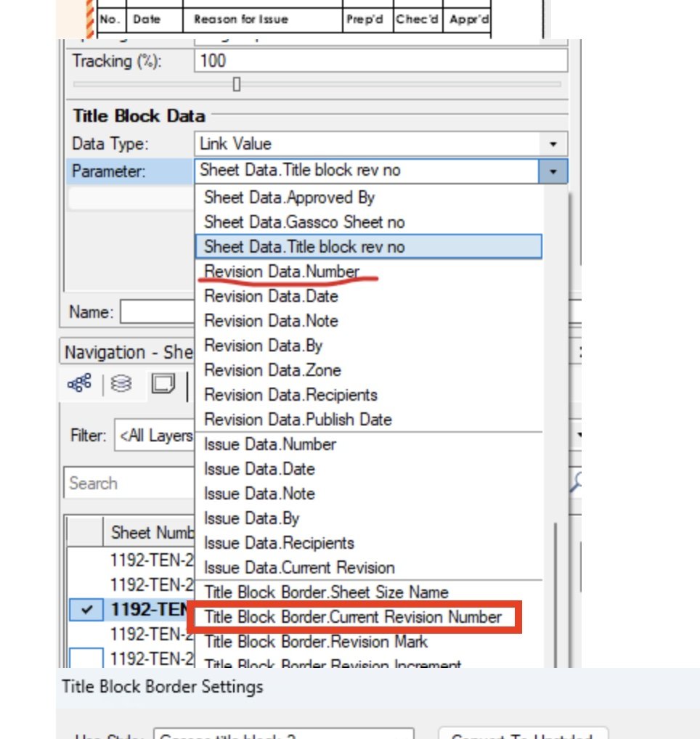Pick Sheet Data.Approved By option
The width and height of the screenshot is (700, 739).
[x=289, y=197]
